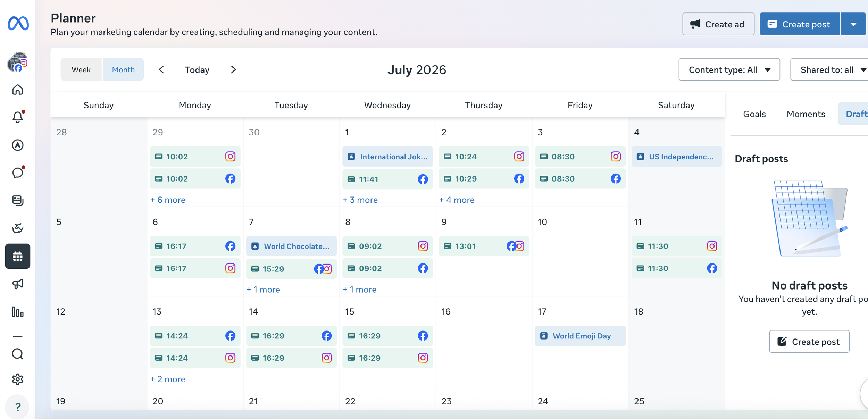868x419 pixels.
Task: Open the 10:02 Instagram post on June 29
Action: [x=195, y=157]
